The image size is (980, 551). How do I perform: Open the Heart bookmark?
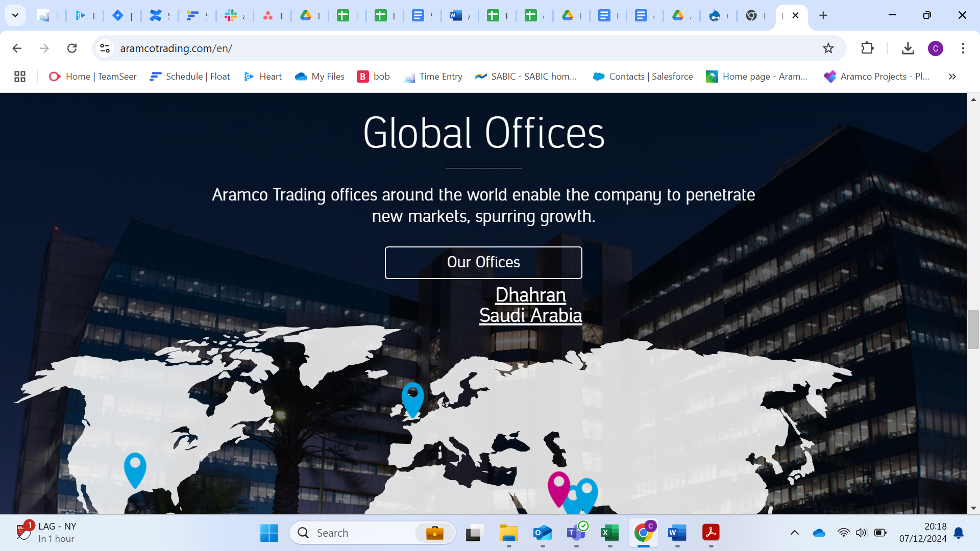(263, 77)
